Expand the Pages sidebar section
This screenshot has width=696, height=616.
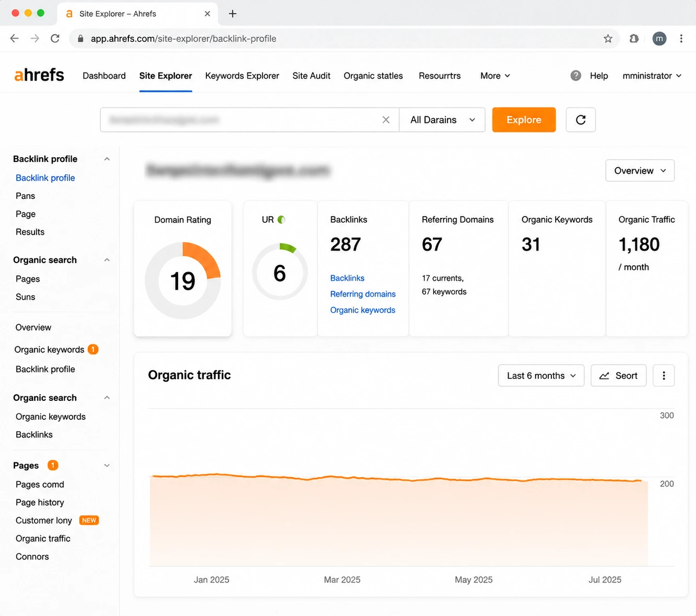pyautogui.click(x=107, y=465)
